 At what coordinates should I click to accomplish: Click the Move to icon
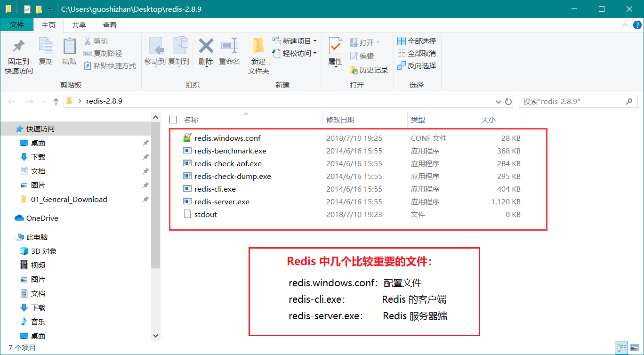tap(155, 47)
